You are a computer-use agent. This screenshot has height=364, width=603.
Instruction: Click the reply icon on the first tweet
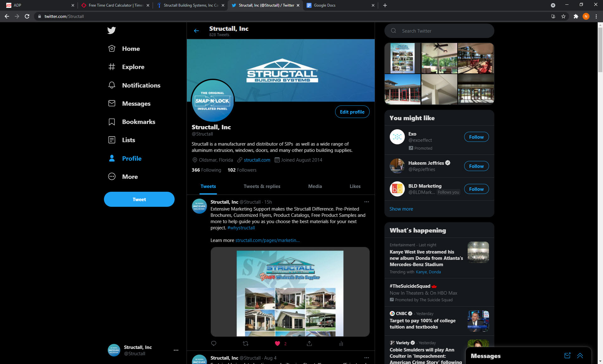pyautogui.click(x=214, y=343)
